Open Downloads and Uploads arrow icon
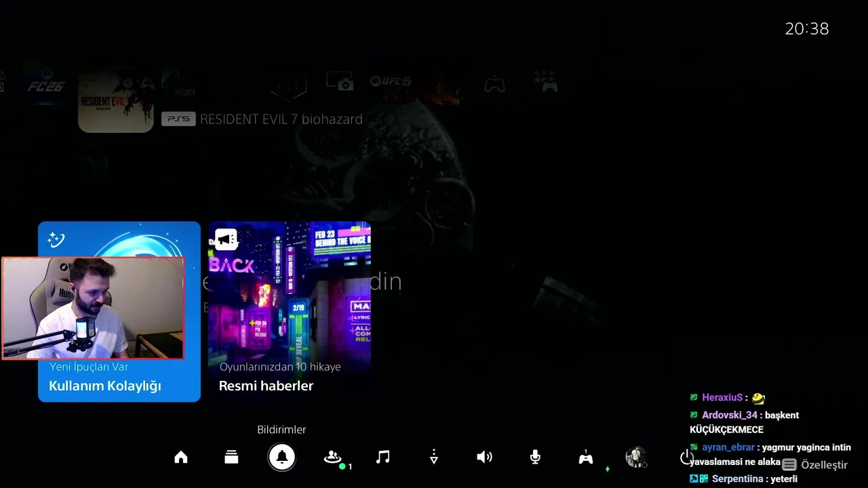The width and height of the screenshot is (868, 488). [x=434, y=457]
